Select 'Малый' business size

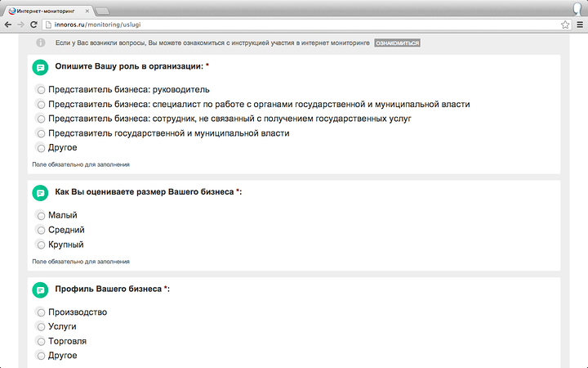(x=41, y=216)
